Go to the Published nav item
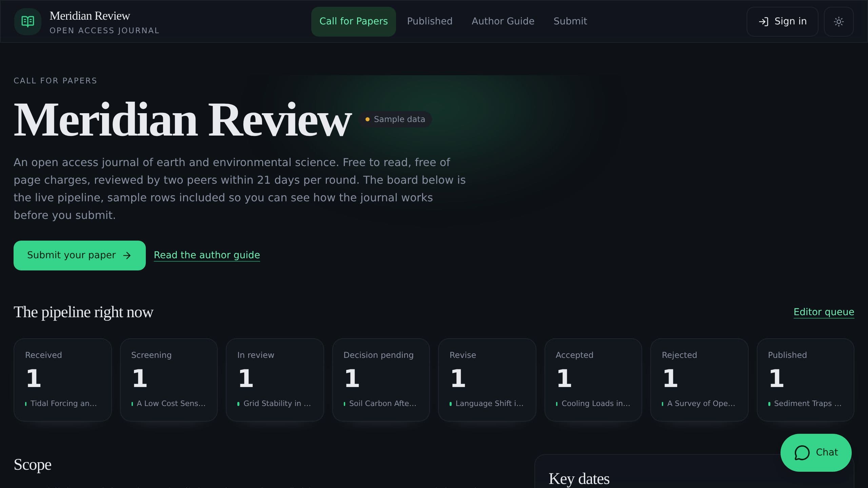 tap(430, 21)
